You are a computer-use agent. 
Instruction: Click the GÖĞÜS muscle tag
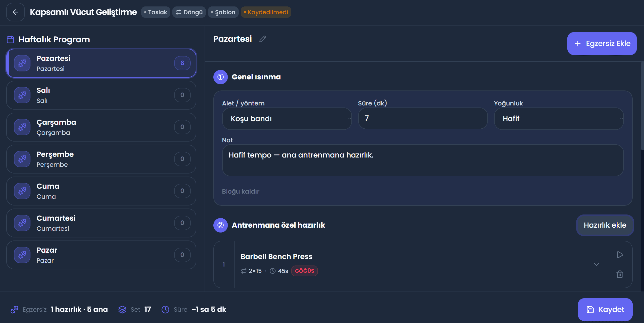[x=304, y=271]
